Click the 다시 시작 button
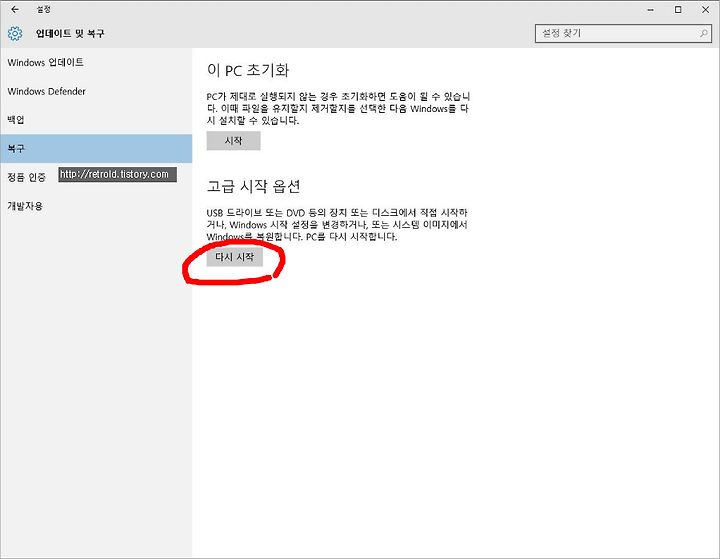The width and height of the screenshot is (720, 559). [235, 257]
